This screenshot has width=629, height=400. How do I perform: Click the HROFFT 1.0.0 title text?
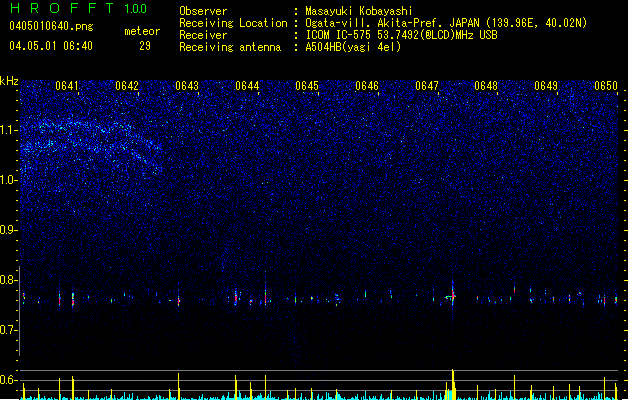(79, 8)
